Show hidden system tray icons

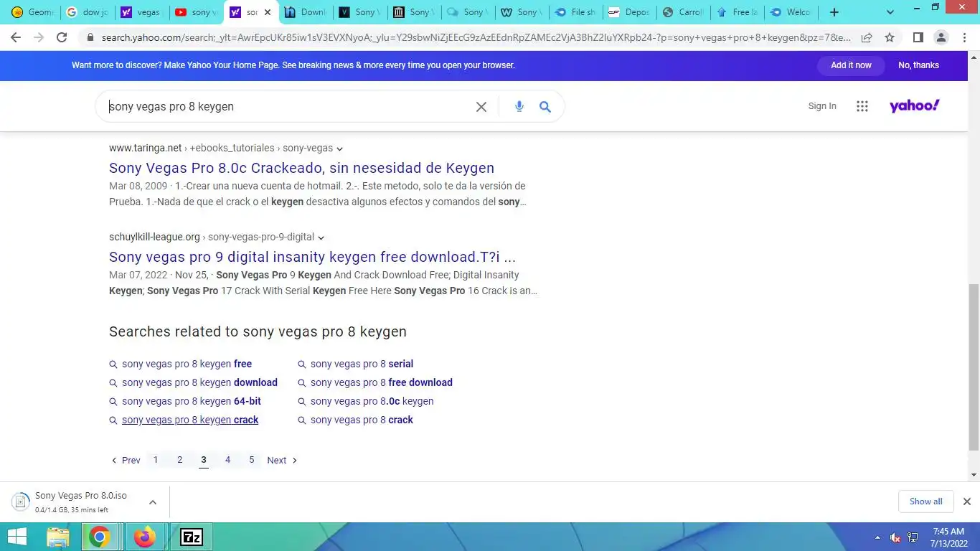click(x=877, y=537)
